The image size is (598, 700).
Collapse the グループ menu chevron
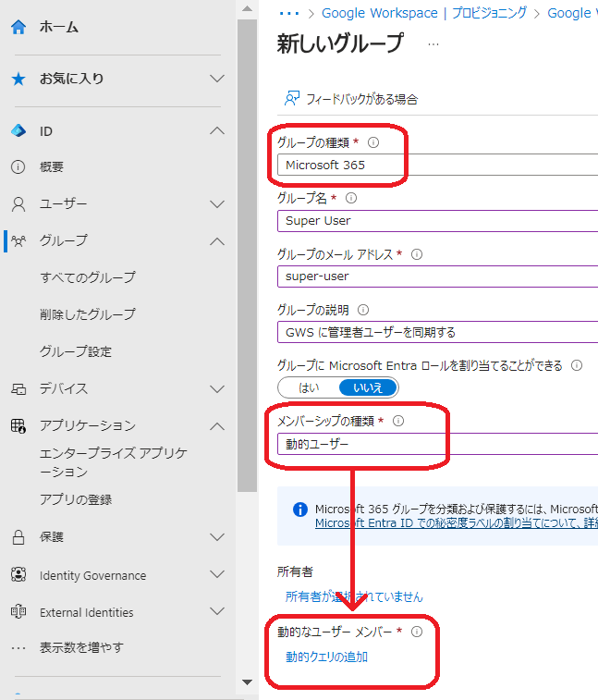217,241
